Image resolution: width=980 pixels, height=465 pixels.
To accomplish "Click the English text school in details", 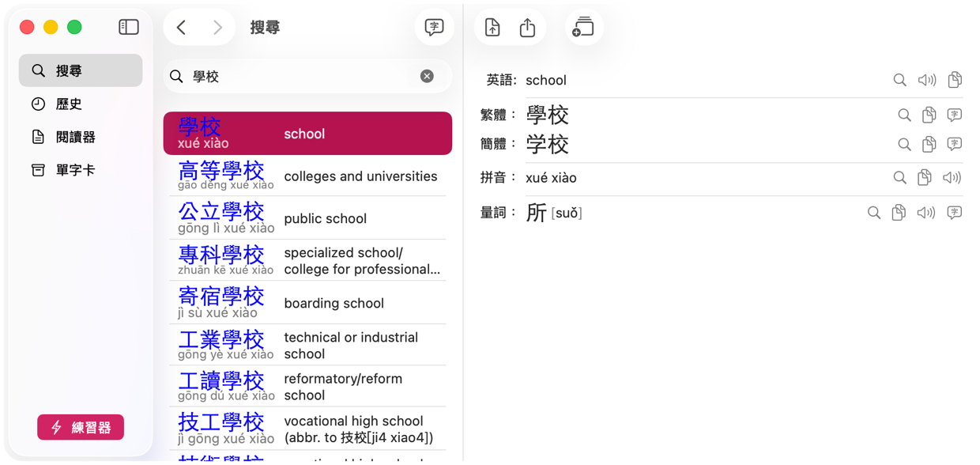I will (546, 80).
